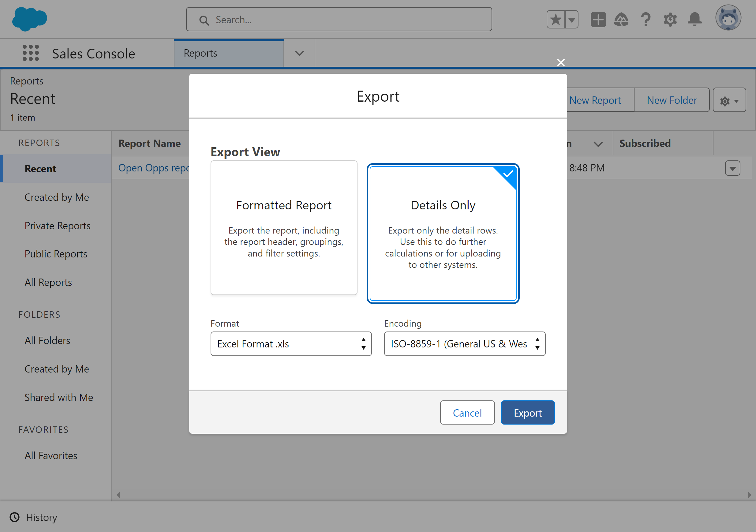Open the Open Opps report link

154,168
